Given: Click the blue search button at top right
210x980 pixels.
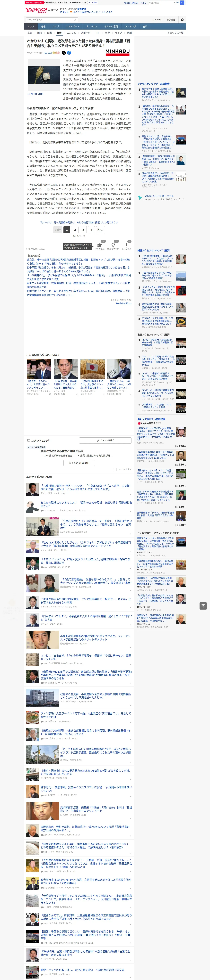Looking at the screenshot, I should point(182,3).
